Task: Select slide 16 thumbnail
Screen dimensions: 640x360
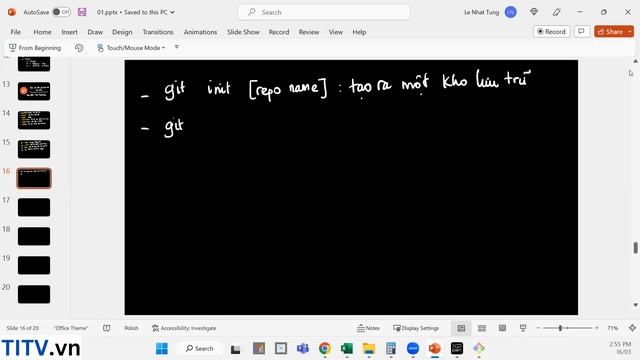Action: click(34, 178)
